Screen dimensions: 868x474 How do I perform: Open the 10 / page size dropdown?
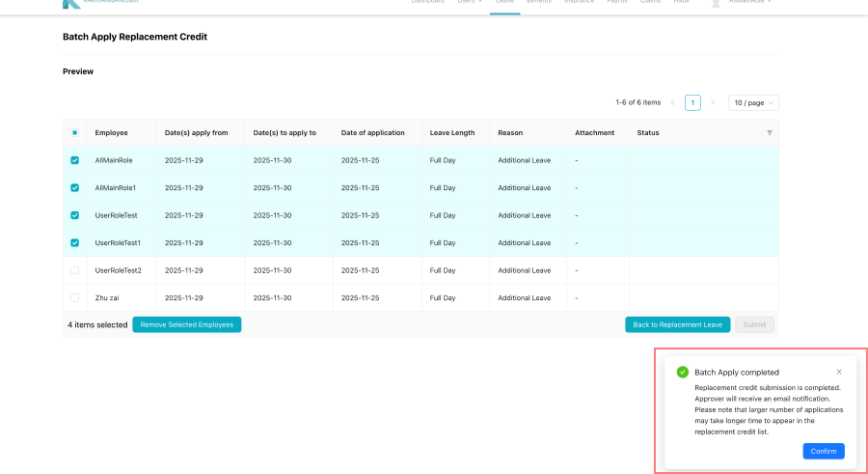tap(753, 102)
